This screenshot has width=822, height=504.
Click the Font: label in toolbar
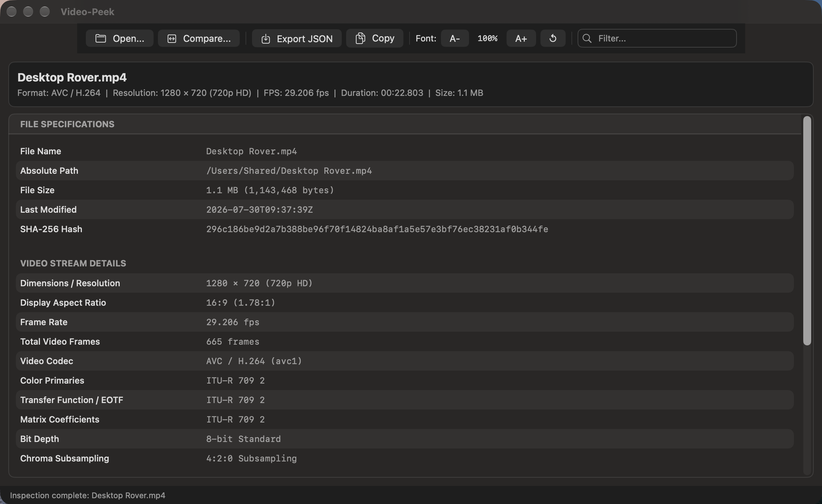tap(426, 39)
